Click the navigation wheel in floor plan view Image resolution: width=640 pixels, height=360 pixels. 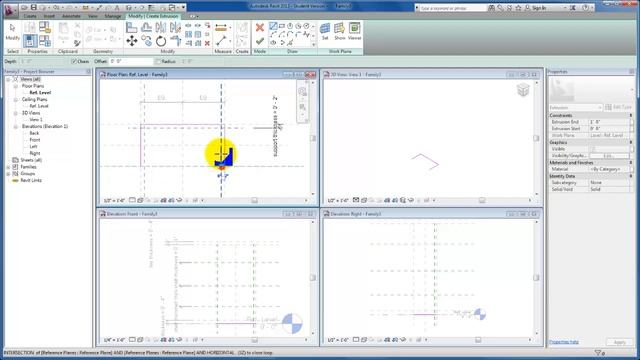(x=302, y=91)
